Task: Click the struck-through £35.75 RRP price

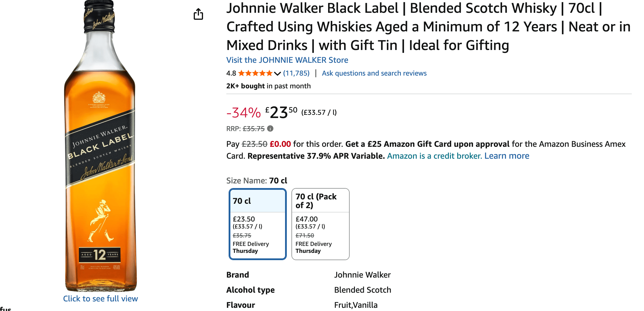Action: coord(254,128)
